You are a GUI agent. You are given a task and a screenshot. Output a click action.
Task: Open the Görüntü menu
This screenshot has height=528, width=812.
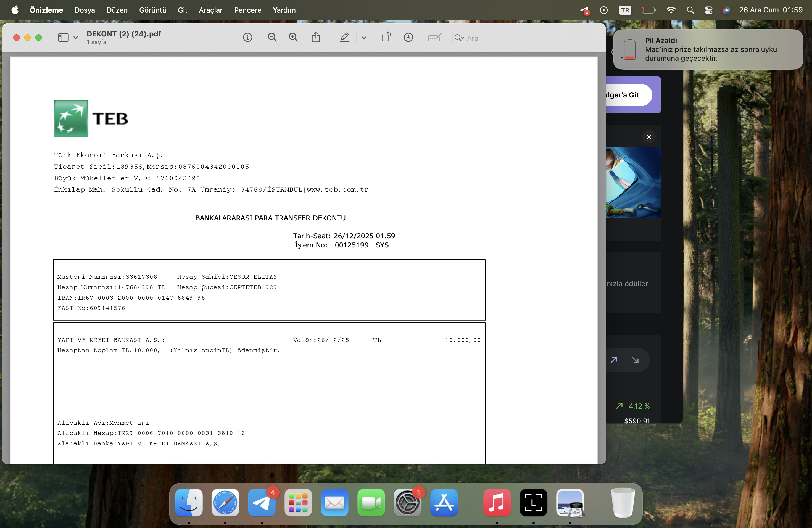152,10
